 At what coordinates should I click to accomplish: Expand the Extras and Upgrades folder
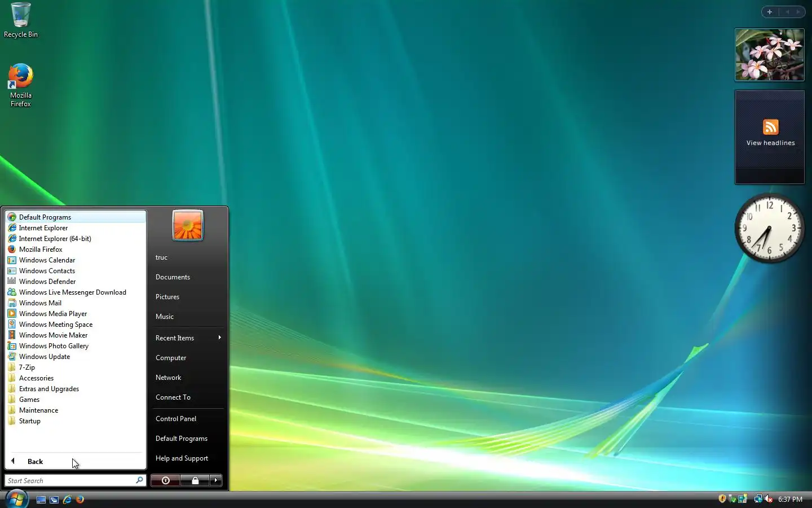click(76, 388)
